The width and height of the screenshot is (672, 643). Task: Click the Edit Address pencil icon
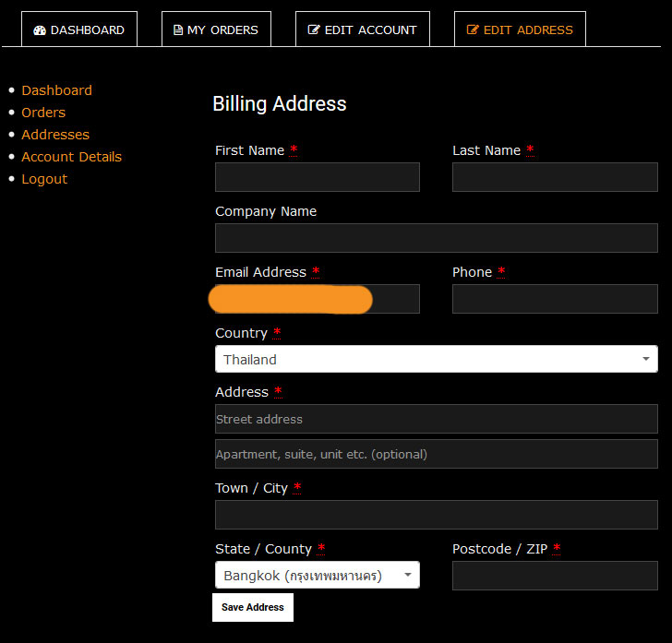(x=473, y=30)
